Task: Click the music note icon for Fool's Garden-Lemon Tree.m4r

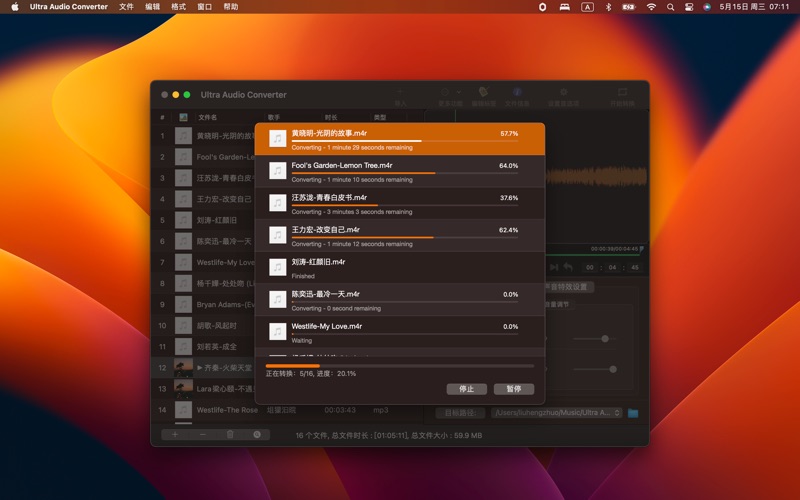Action: [x=278, y=171]
